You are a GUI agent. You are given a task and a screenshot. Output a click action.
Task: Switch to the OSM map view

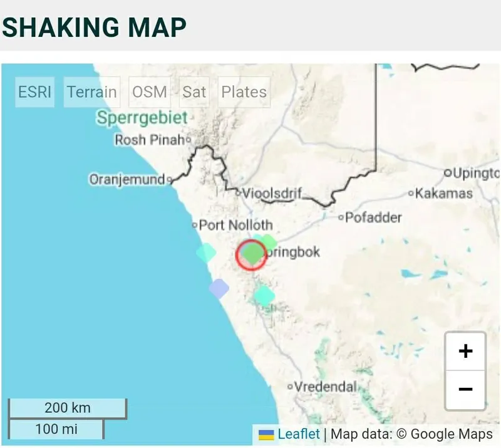click(149, 92)
